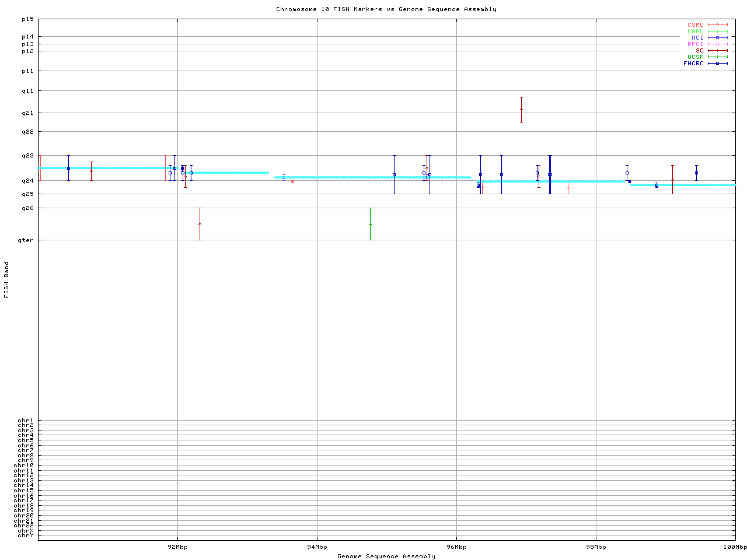Viewport: 747px width, 560px height.
Task: Click the green data marker in the q26 band
Action: pos(370,225)
